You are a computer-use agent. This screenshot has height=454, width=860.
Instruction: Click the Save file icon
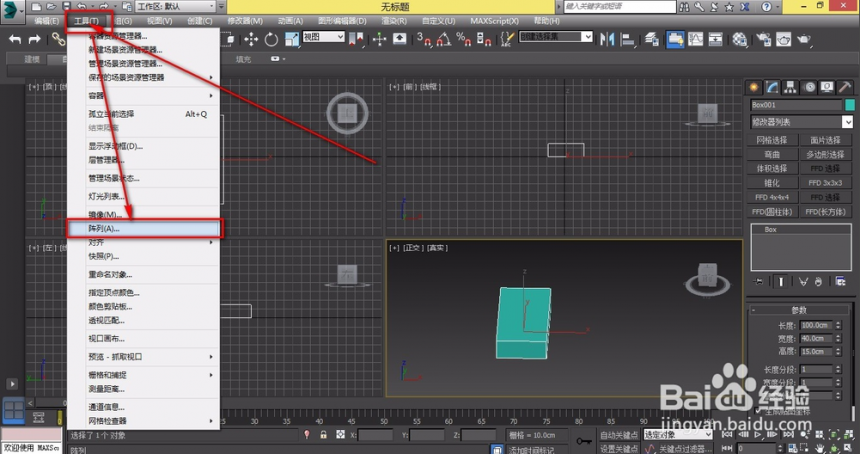pos(66,7)
